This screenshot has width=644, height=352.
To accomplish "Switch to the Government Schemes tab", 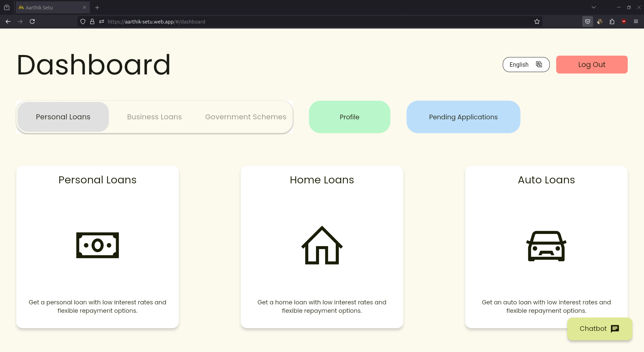I will [x=246, y=117].
